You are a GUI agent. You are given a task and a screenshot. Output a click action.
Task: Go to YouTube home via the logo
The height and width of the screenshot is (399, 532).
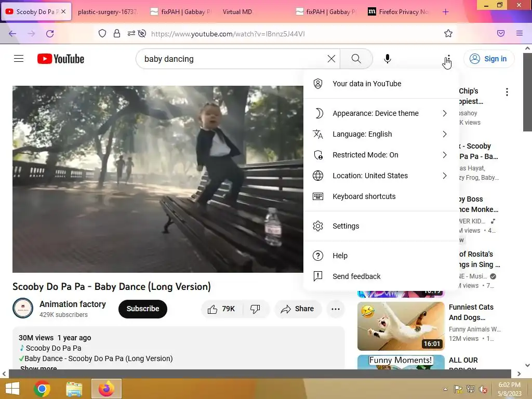pyautogui.click(x=61, y=59)
